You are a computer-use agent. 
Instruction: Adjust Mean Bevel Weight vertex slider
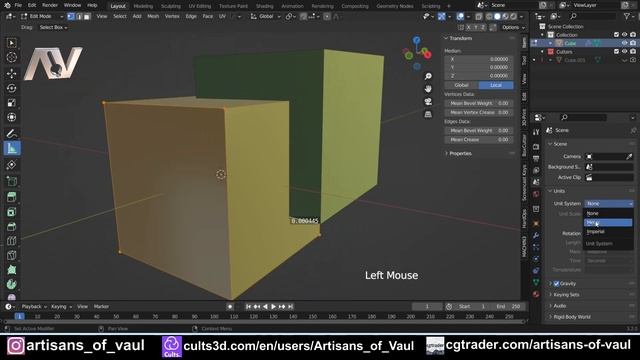pos(479,103)
